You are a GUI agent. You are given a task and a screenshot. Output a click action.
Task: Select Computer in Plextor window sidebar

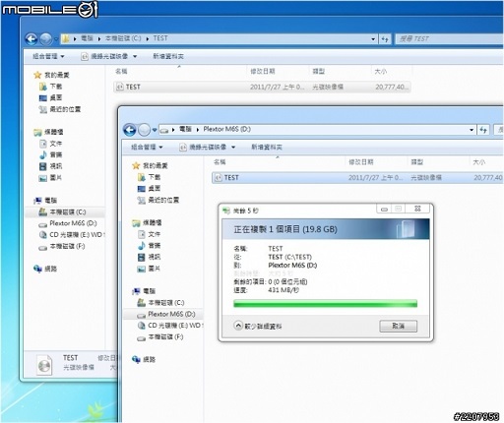click(144, 291)
